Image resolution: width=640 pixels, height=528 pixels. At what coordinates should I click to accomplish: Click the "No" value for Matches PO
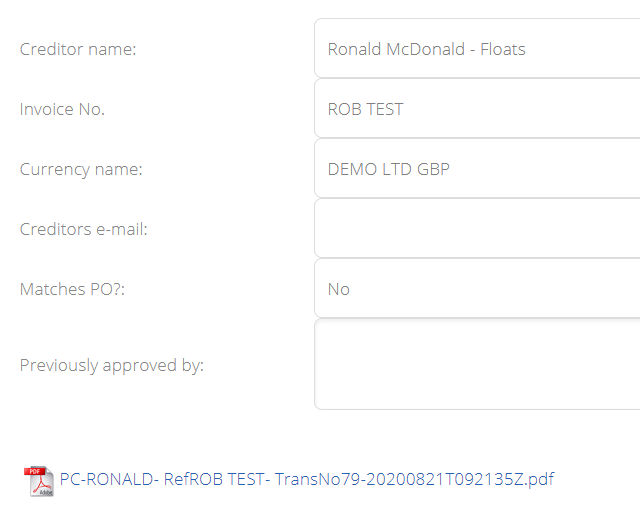click(x=339, y=289)
